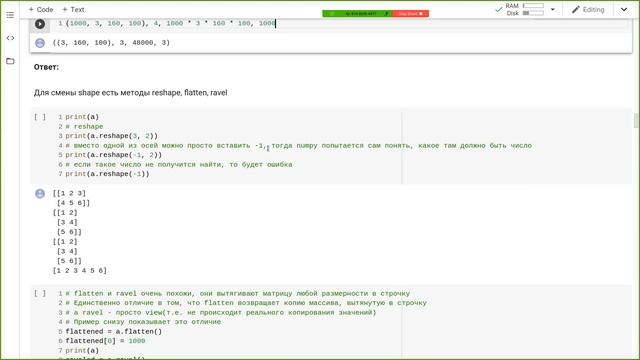640x360 pixels.
Task: Run the flatten and ravel cell bracket
Action: pyautogui.click(x=40, y=293)
